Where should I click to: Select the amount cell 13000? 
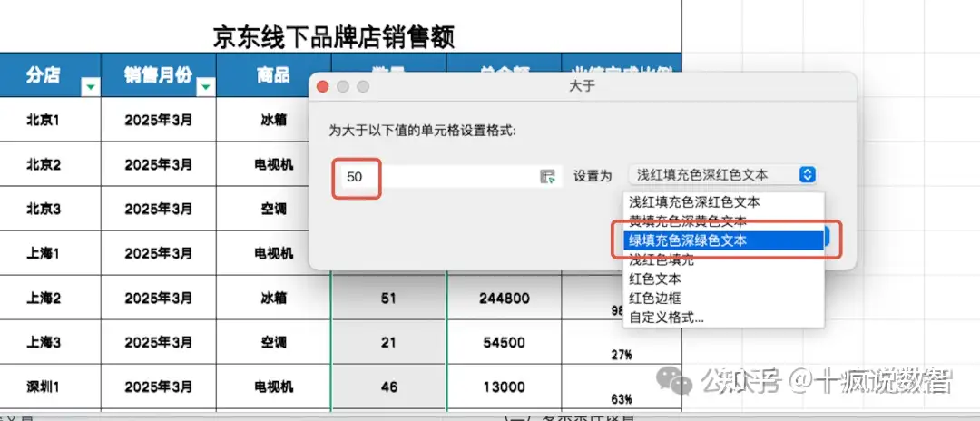click(504, 387)
